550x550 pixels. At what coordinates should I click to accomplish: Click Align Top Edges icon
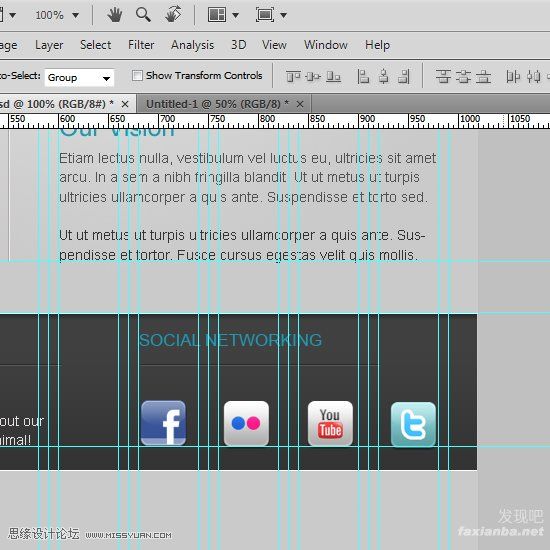pos(293,76)
